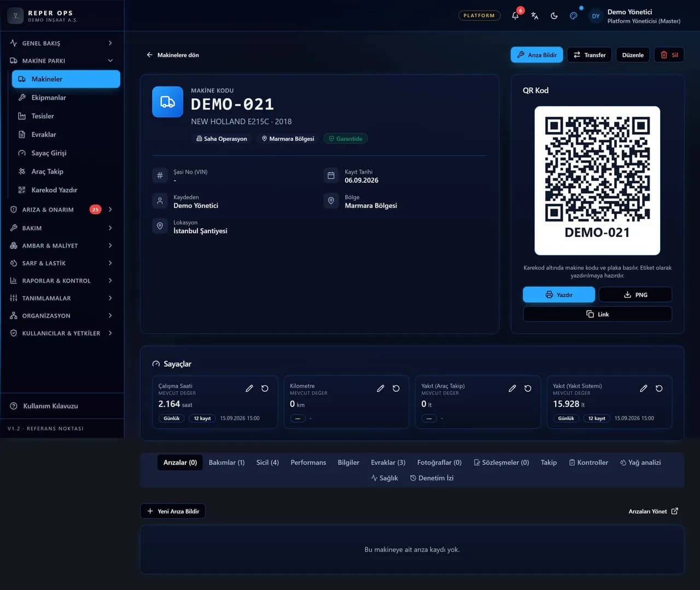Expand the Arıza & Onarım menu
This screenshot has width=700, height=590.
[x=62, y=209]
